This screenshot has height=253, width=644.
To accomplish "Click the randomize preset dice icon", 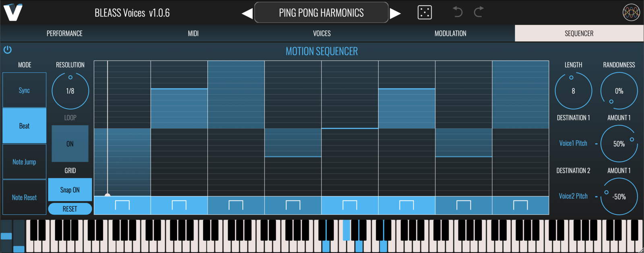I will coord(425,12).
